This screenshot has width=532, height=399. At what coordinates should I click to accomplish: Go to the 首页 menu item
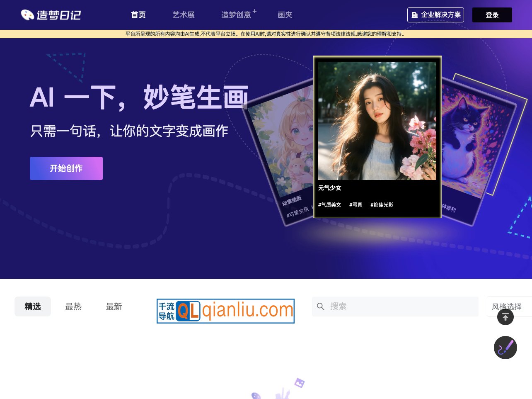(x=138, y=15)
